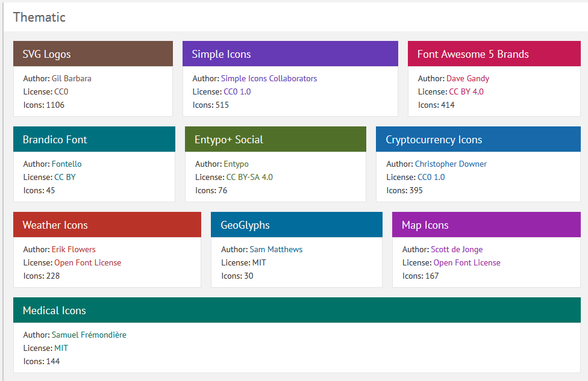Open the Cryptocurrency Icons set
Image resolution: width=588 pixels, height=381 pixels.
(478, 139)
